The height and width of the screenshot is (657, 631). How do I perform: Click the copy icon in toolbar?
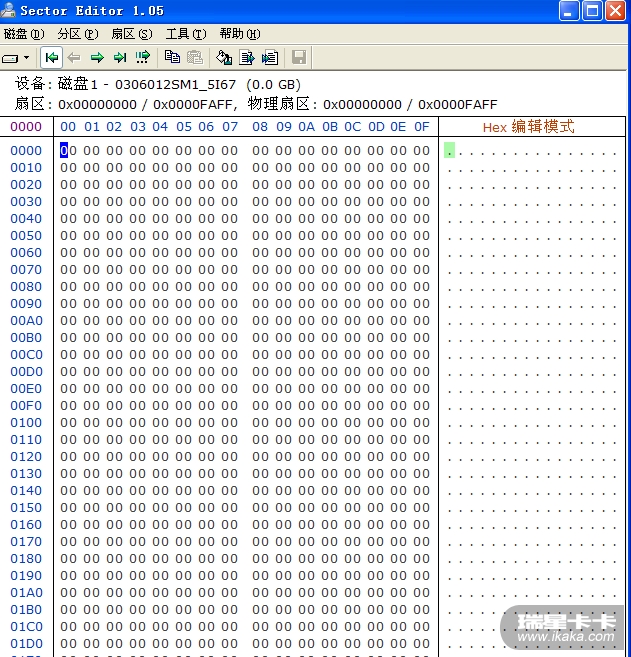click(x=172, y=57)
